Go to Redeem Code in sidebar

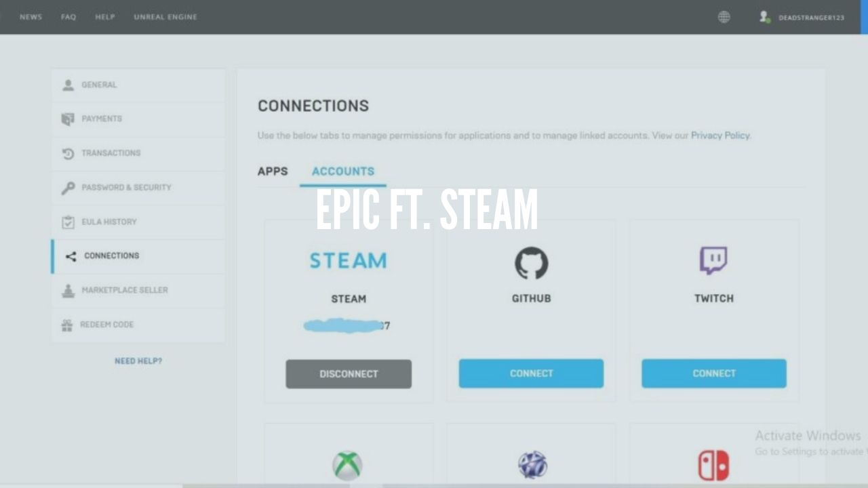138,325
